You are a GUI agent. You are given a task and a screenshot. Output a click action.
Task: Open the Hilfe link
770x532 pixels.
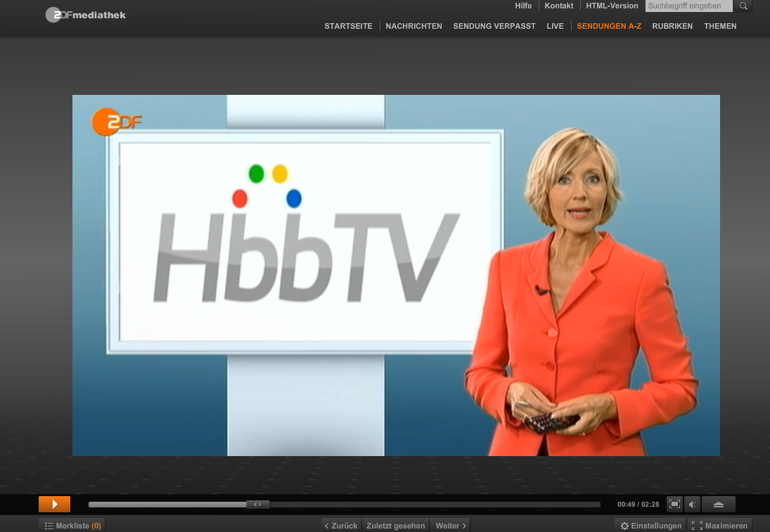(523, 6)
